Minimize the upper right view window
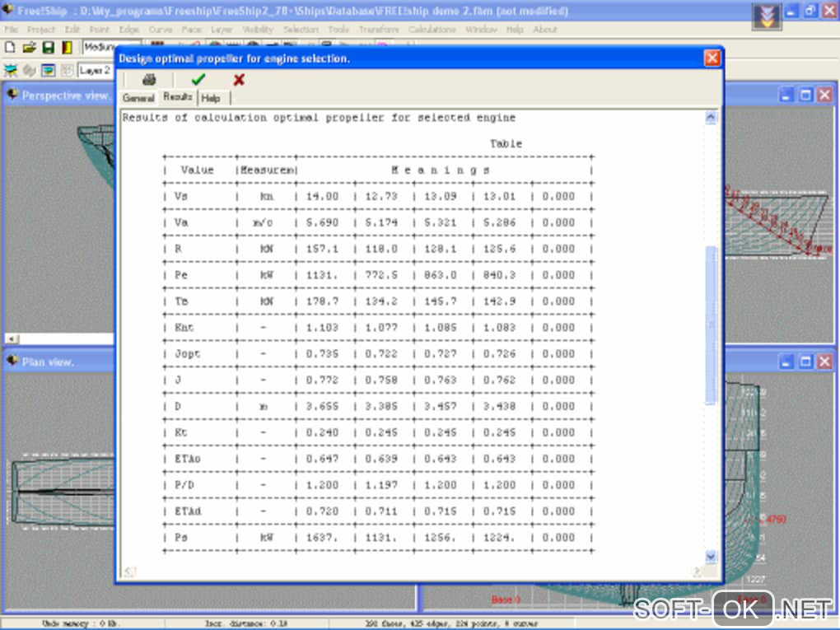 coord(786,96)
